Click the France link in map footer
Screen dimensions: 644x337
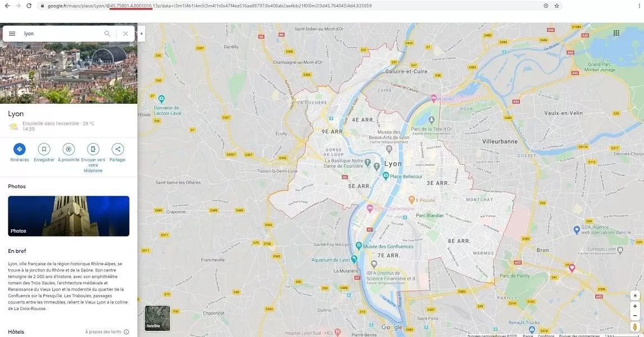point(528,335)
